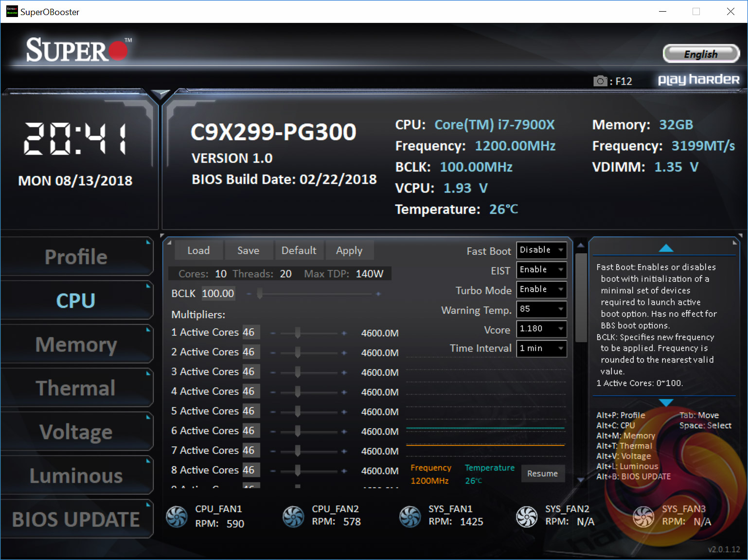Decrease the 2 Active Cores multiplier with minus
Image resolution: width=748 pixels, height=560 pixels.
273,353
